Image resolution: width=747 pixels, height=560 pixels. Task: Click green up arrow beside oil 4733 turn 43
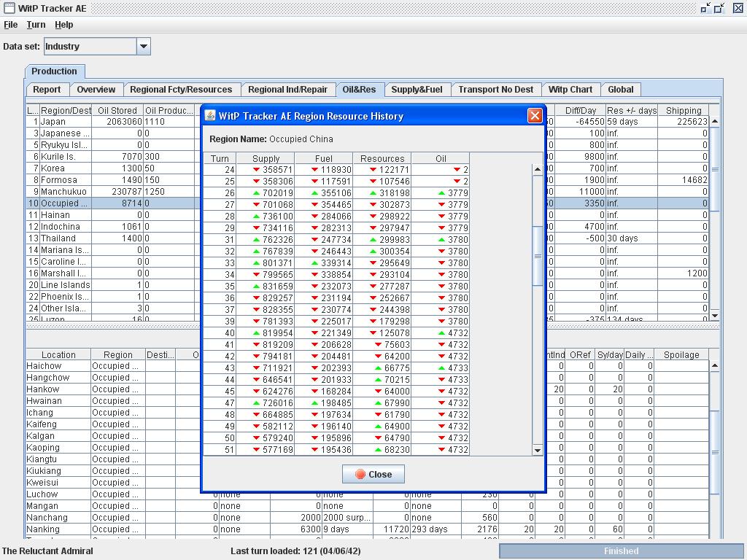click(x=441, y=367)
